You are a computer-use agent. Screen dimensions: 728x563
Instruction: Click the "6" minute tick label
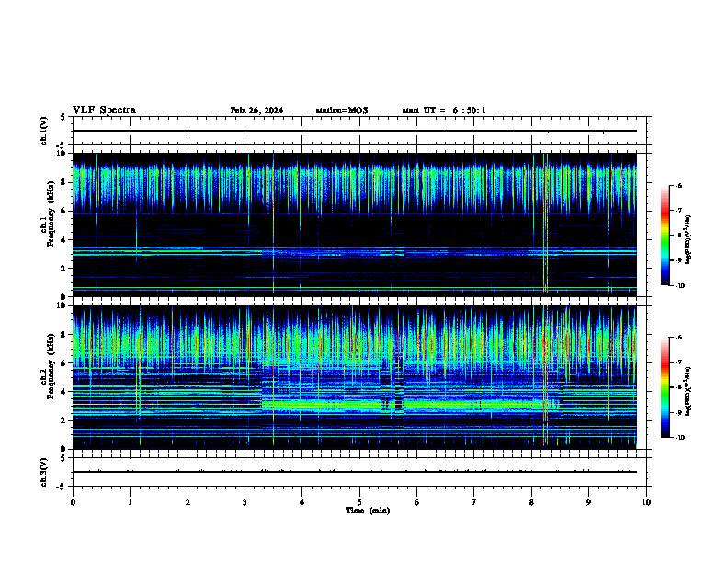[x=416, y=502]
